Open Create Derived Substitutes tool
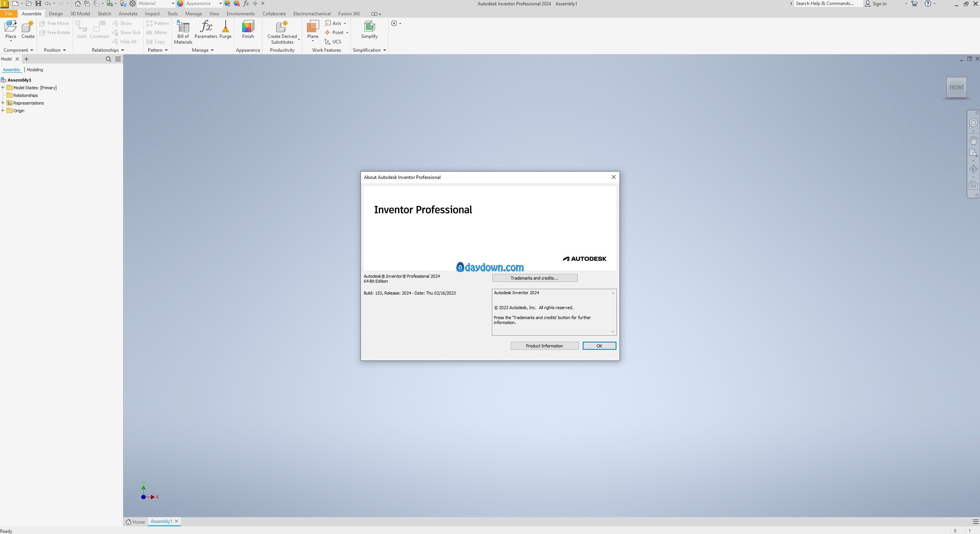The image size is (980, 534). pyautogui.click(x=282, y=27)
